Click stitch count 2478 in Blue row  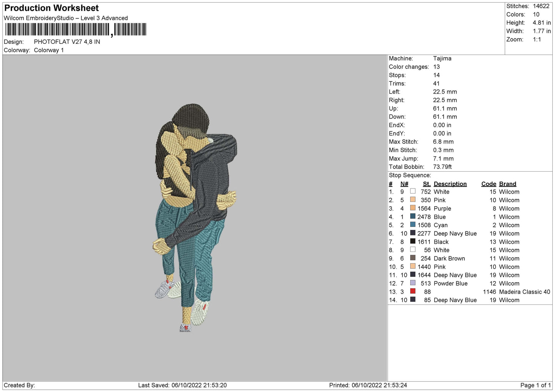click(424, 217)
